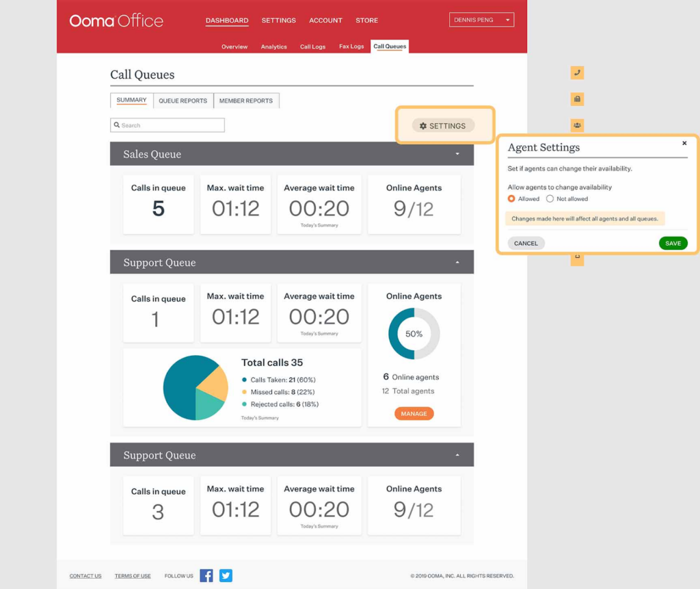The height and width of the screenshot is (589, 700).
Task: Close the Agent Settings panel
Action: [684, 143]
